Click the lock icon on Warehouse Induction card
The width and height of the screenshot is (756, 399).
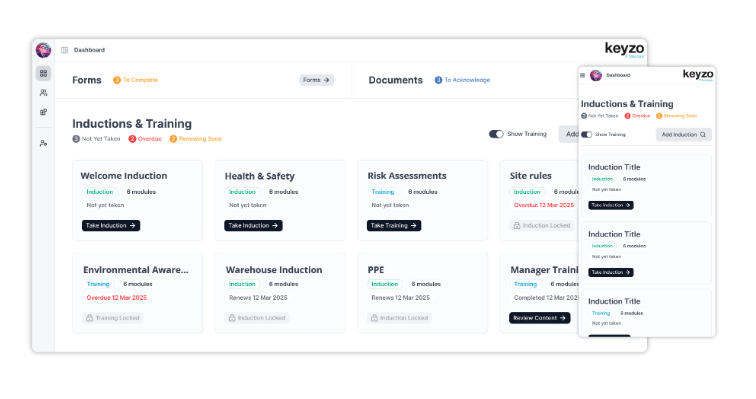[x=232, y=318]
